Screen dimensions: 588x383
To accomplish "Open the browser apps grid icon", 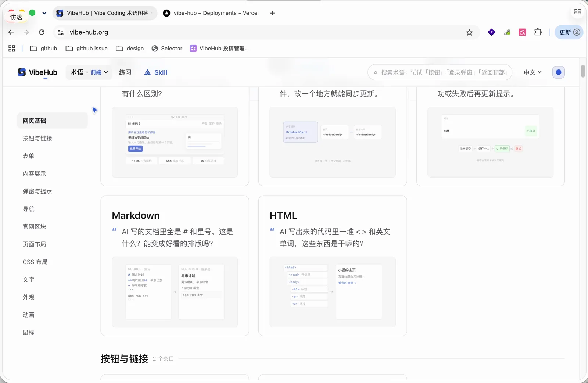I will (12, 49).
